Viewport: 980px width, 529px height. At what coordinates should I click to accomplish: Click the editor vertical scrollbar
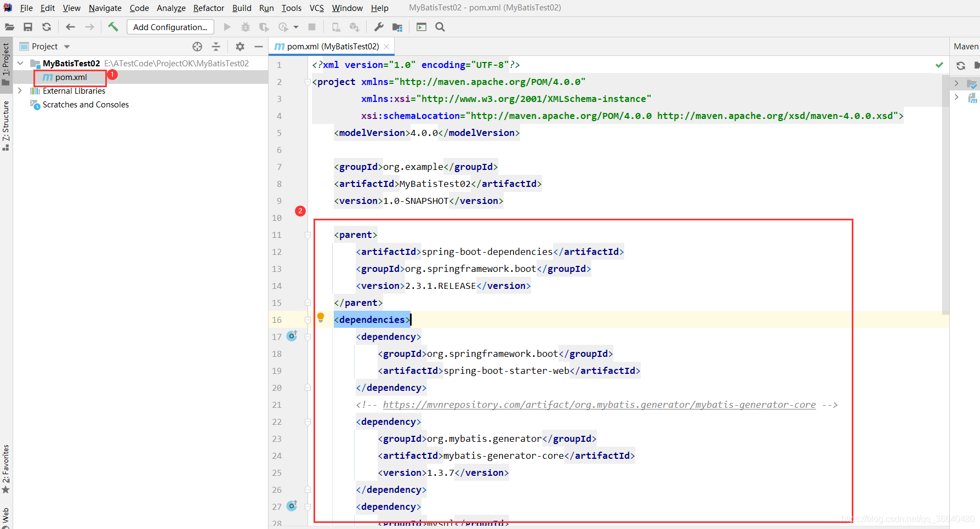pyautogui.click(x=945, y=195)
